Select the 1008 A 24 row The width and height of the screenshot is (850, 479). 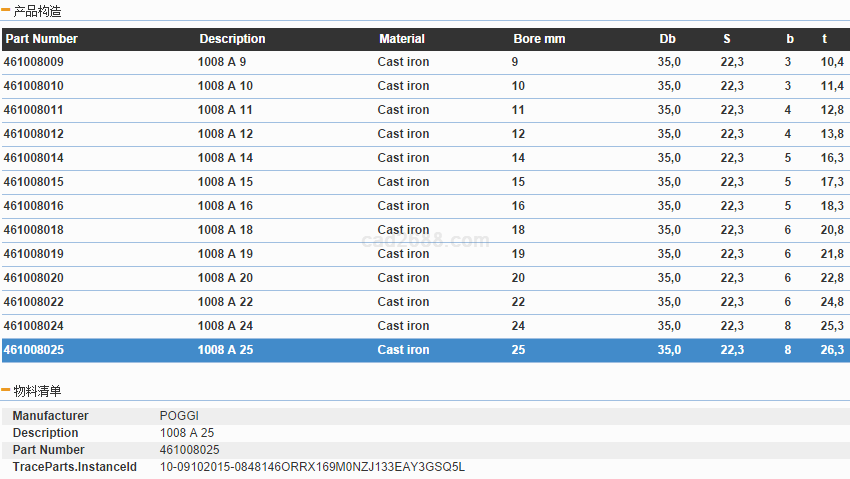coord(225,326)
